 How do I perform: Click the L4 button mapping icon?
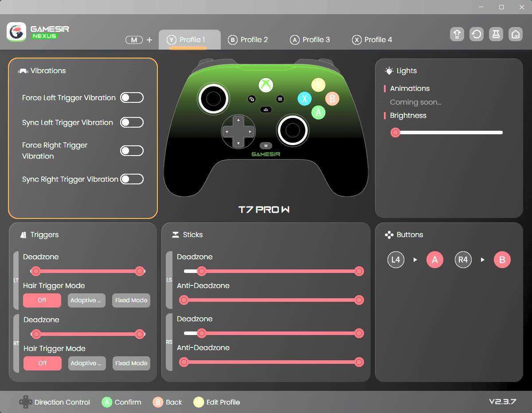[x=395, y=260]
